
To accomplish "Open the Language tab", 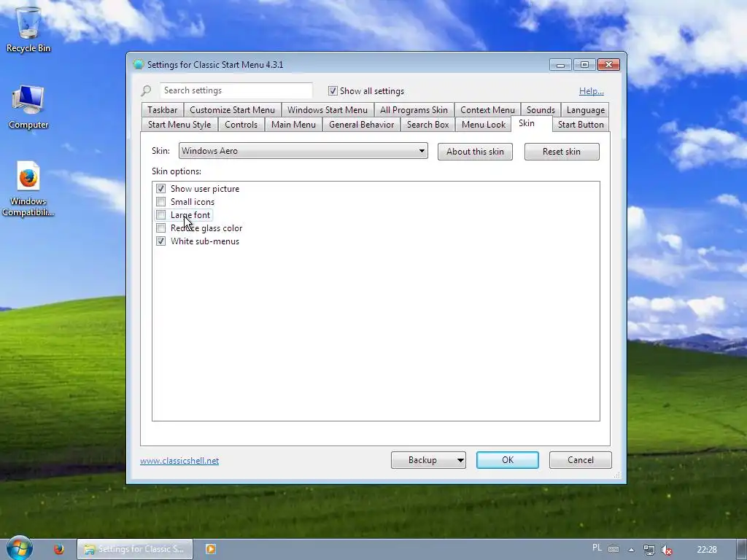I will (x=586, y=110).
